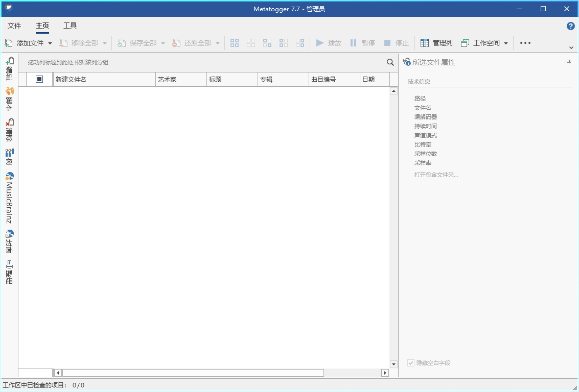Expand the 工作空间 dropdown menu
This screenshot has width=579, height=392.
coord(506,43)
